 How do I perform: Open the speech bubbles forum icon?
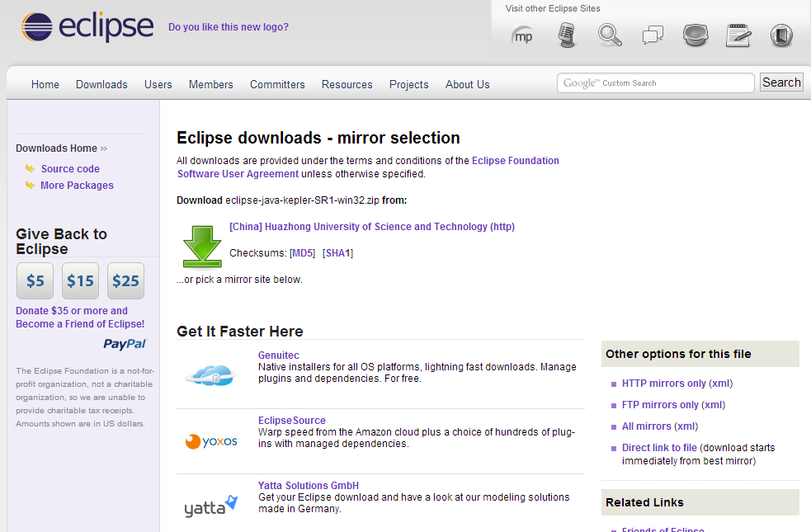(653, 35)
